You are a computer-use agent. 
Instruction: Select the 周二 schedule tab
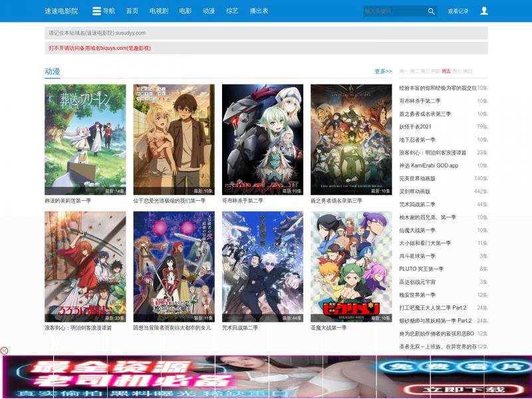pyautogui.click(x=414, y=71)
